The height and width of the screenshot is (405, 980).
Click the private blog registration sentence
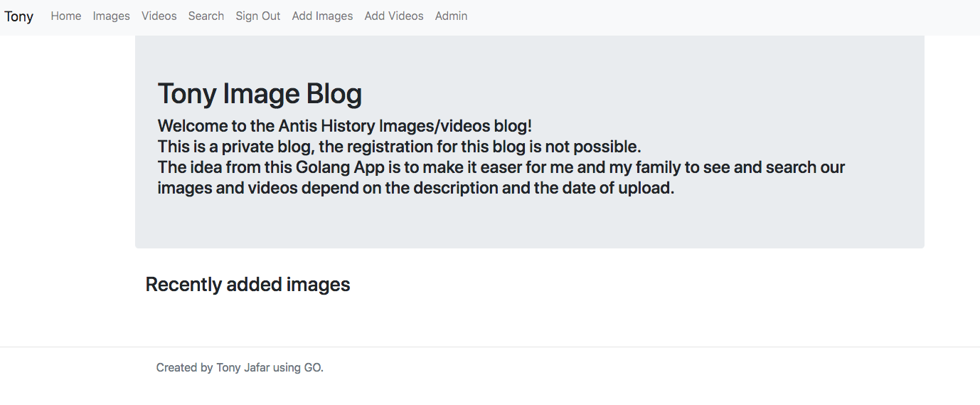pos(399,147)
